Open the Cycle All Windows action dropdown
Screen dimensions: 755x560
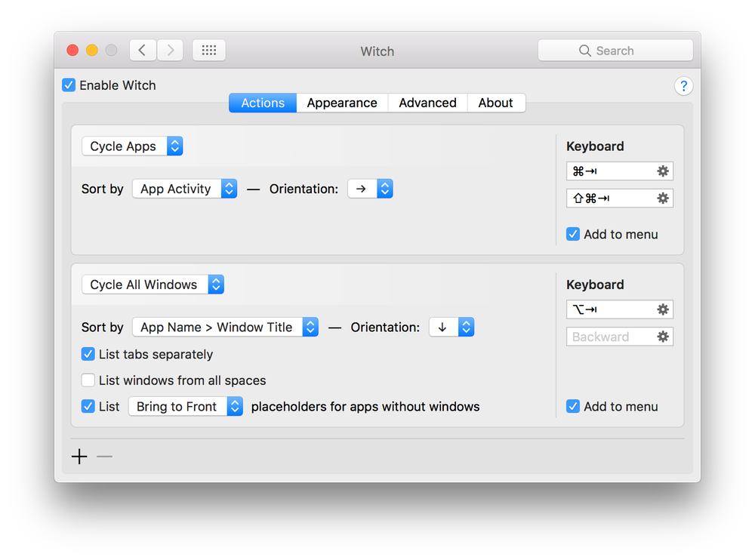[x=153, y=285]
